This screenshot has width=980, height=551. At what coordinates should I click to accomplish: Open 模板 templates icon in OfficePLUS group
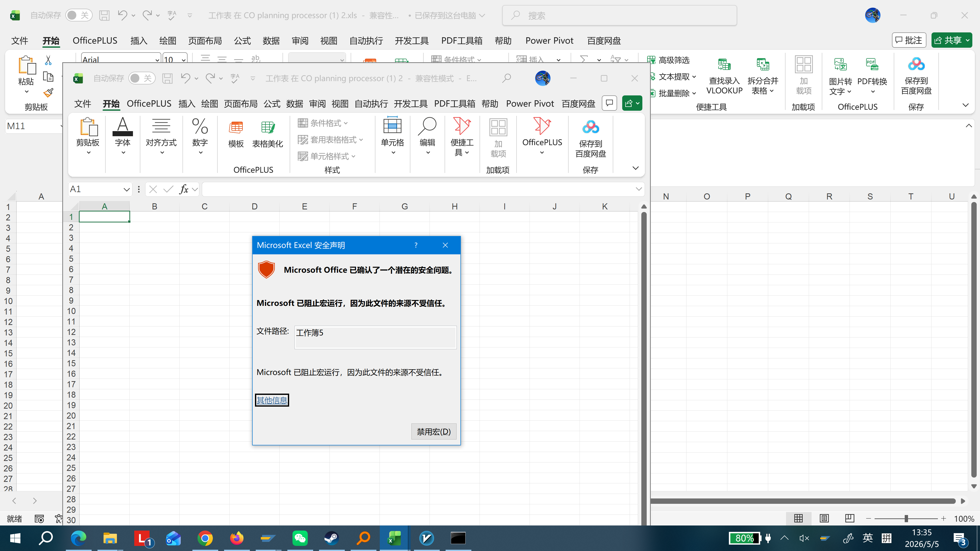236,134
